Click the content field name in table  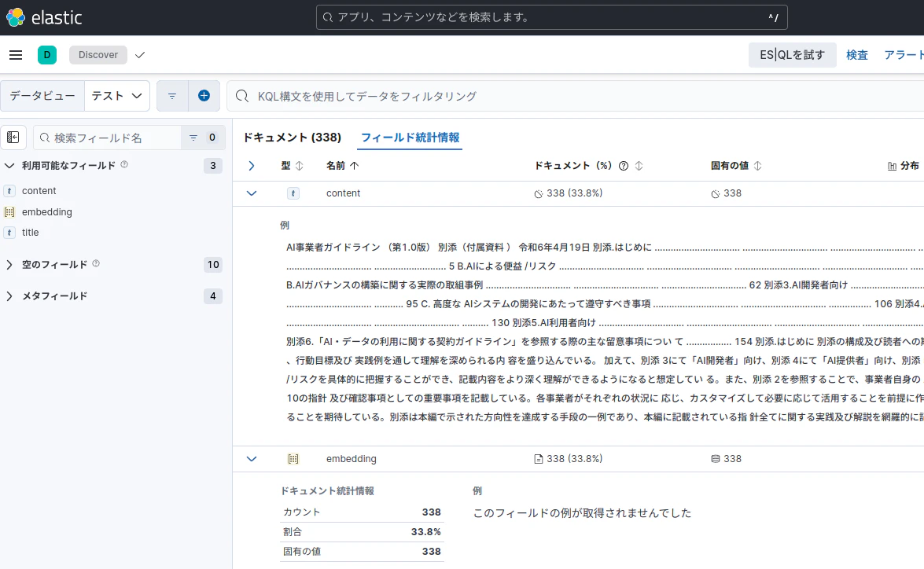(x=343, y=193)
